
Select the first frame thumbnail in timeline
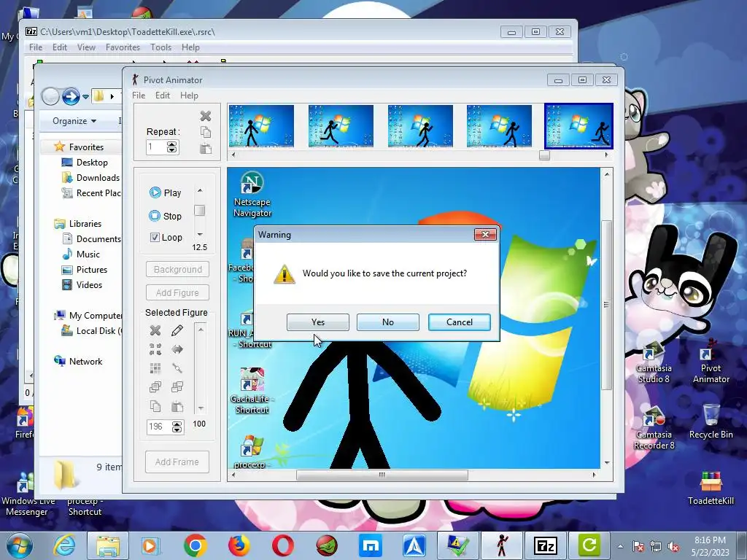click(262, 126)
